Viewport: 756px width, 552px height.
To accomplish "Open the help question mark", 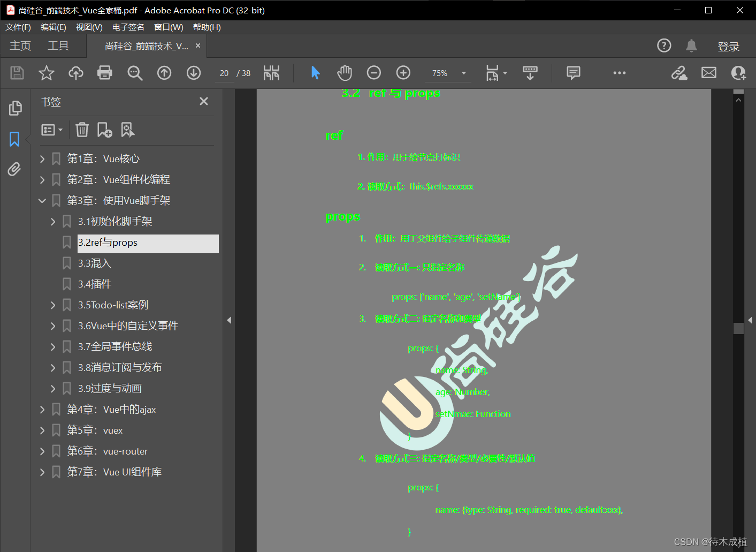I will point(664,46).
